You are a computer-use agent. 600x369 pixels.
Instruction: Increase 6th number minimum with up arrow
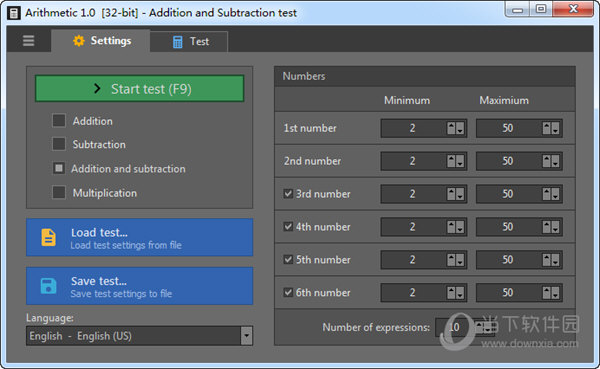coord(452,293)
